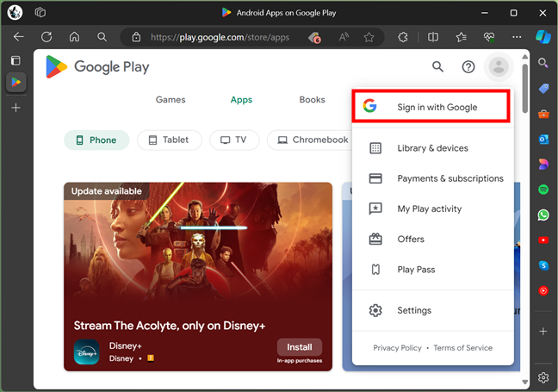Click Sign in with Google
Image resolution: width=558 pixels, height=392 pixels.
[431, 107]
